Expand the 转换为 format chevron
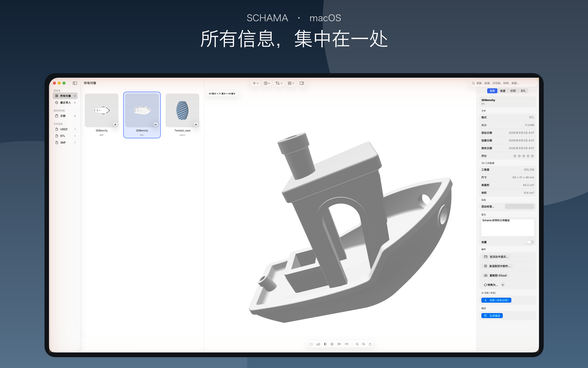This screenshot has width=588, height=368. coord(503,285)
